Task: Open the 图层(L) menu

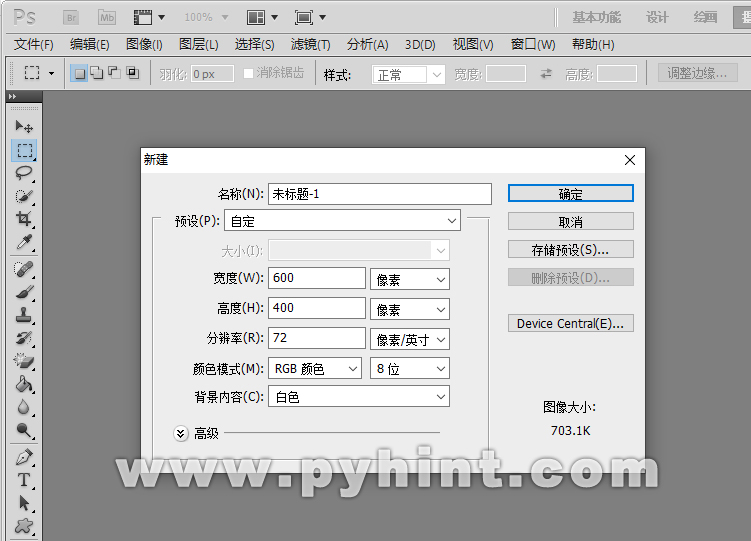Action: click(x=199, y=45)
